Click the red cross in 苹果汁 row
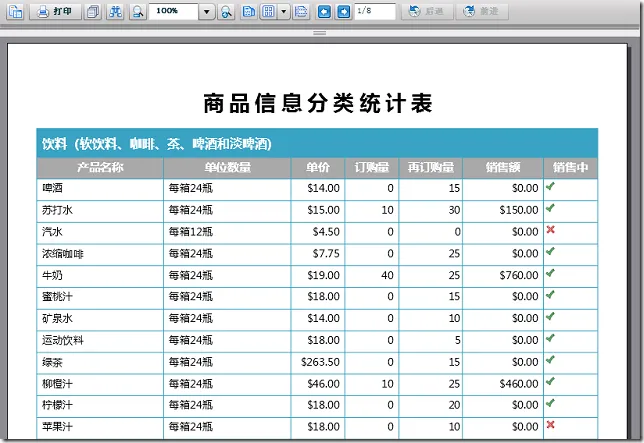 (x=550, y=424)
